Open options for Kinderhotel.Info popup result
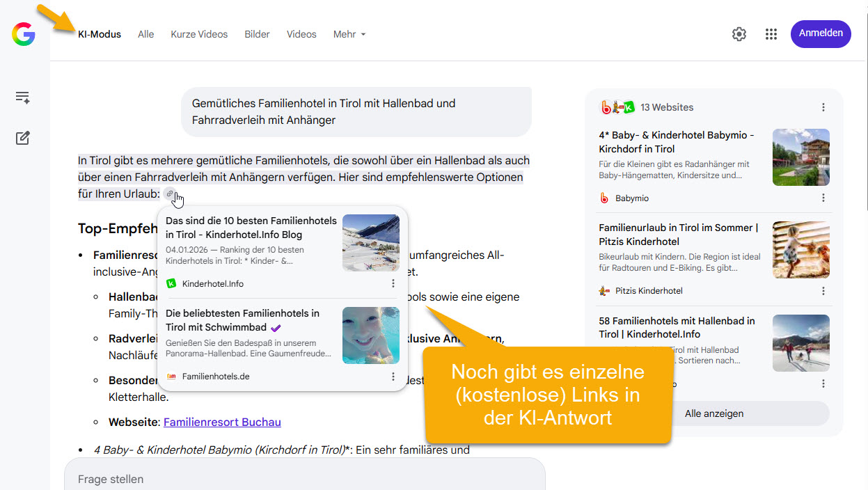Viewport: 868px width, 490px height. [393, 283]
